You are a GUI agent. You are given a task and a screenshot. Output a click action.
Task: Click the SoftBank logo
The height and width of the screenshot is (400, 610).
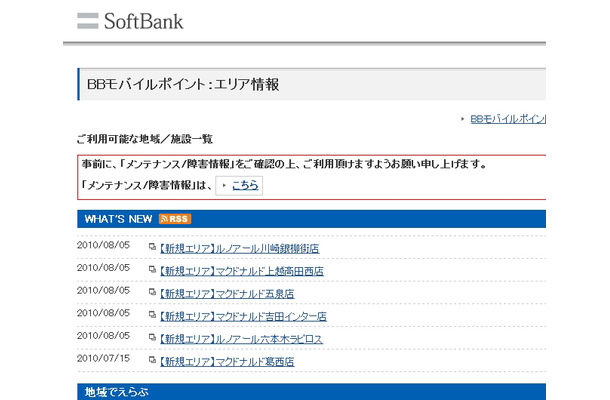(130, 21)
